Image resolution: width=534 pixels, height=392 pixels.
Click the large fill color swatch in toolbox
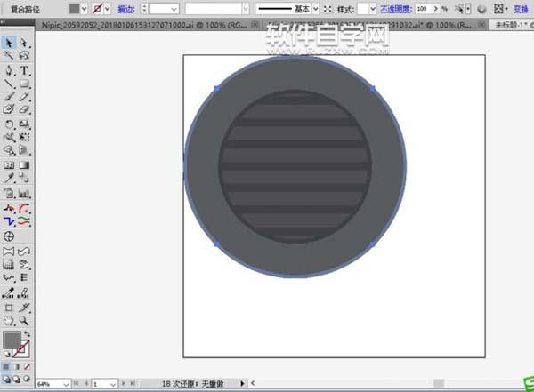point(12,340)
